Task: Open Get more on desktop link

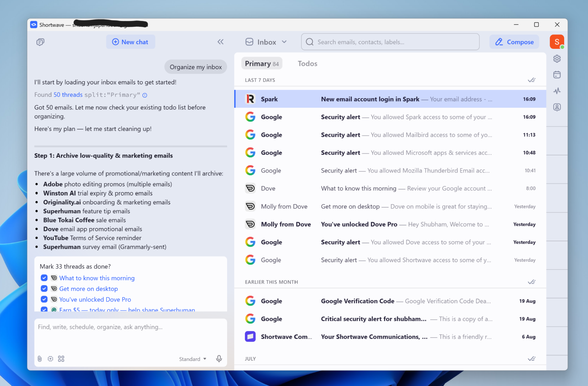Action: point(89,289)
